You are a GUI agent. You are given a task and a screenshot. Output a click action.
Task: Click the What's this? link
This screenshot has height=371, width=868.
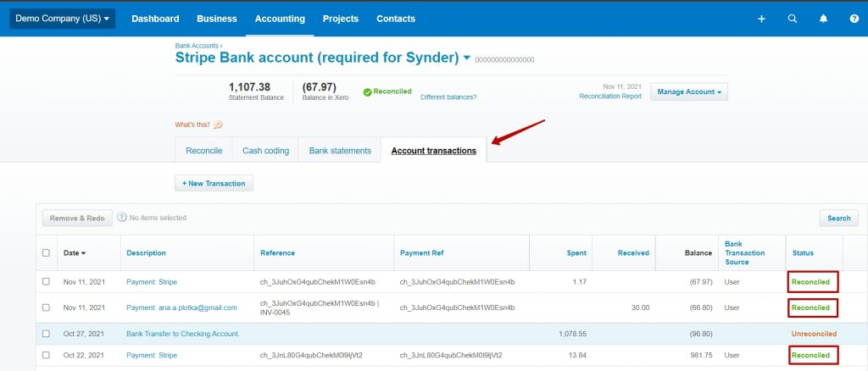click(192, 125)
